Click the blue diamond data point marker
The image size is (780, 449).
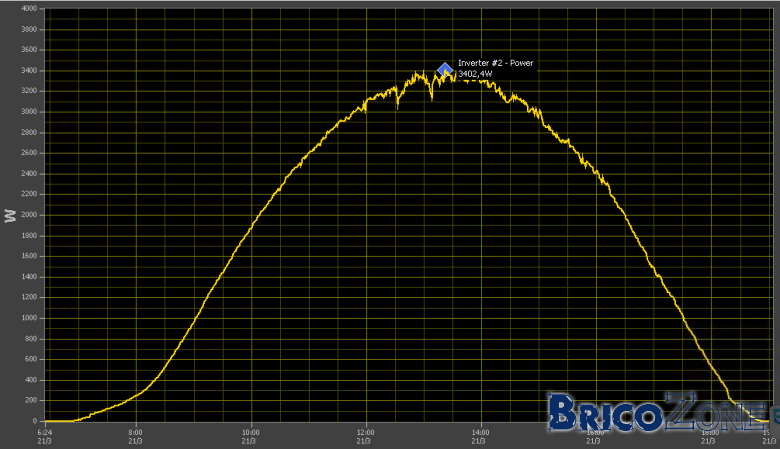pyautogui.click(x=445, y=70)
